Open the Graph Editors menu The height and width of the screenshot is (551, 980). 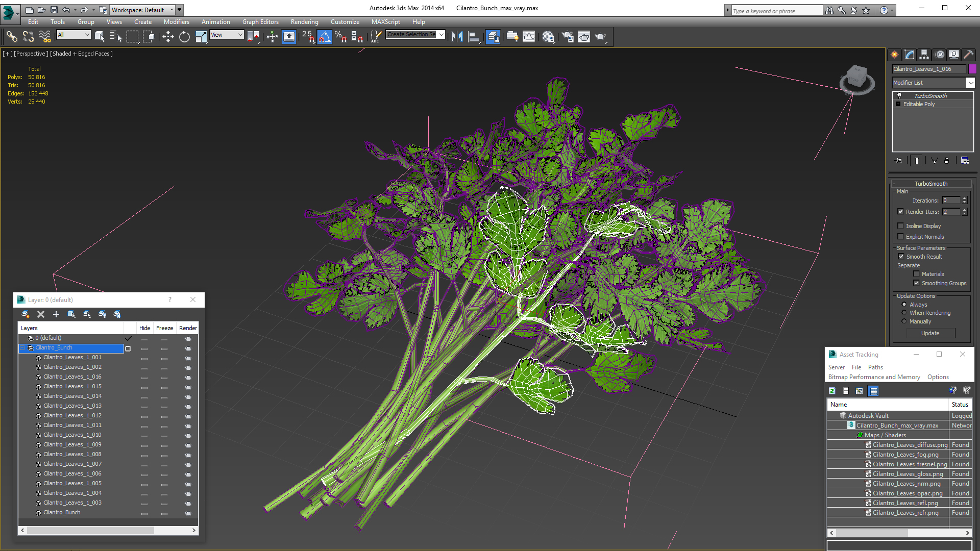coord(260,22)
